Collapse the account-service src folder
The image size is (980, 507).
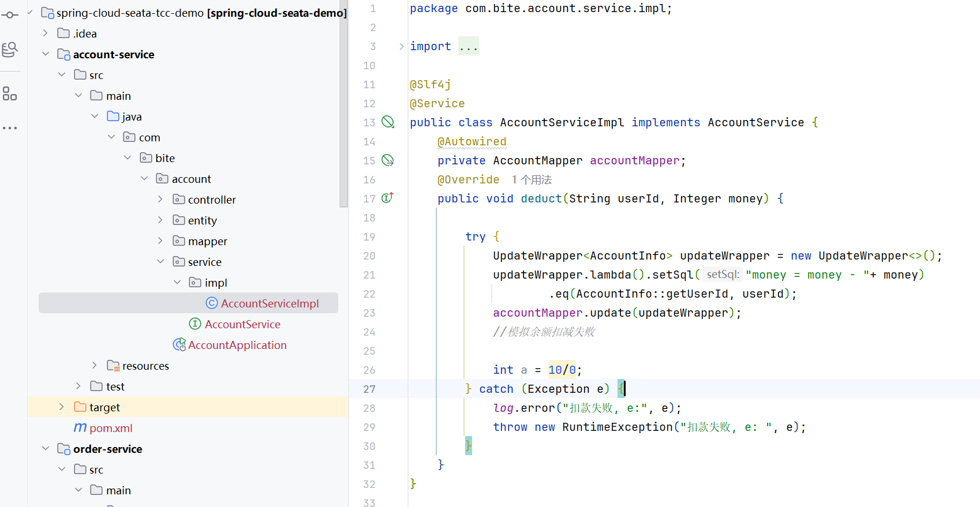[x=62, y=74]
